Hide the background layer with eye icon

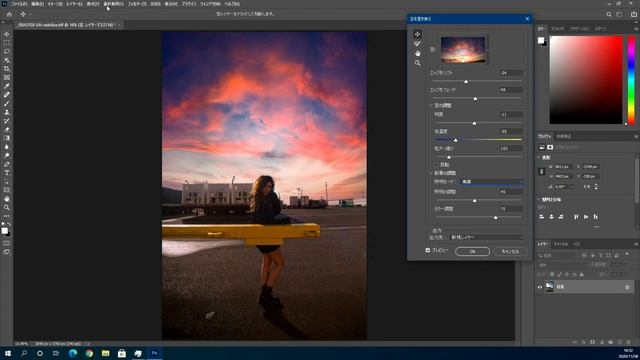point(540,287)
